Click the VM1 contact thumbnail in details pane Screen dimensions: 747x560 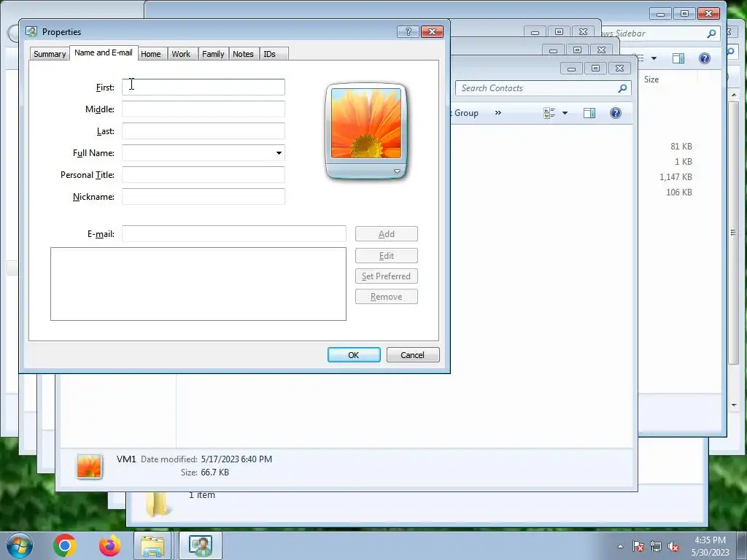89,466
